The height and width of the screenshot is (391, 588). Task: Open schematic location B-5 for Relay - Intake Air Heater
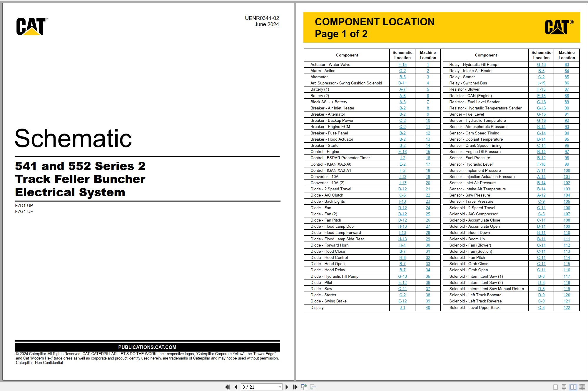pyautogui.click(x=541, y=71)
